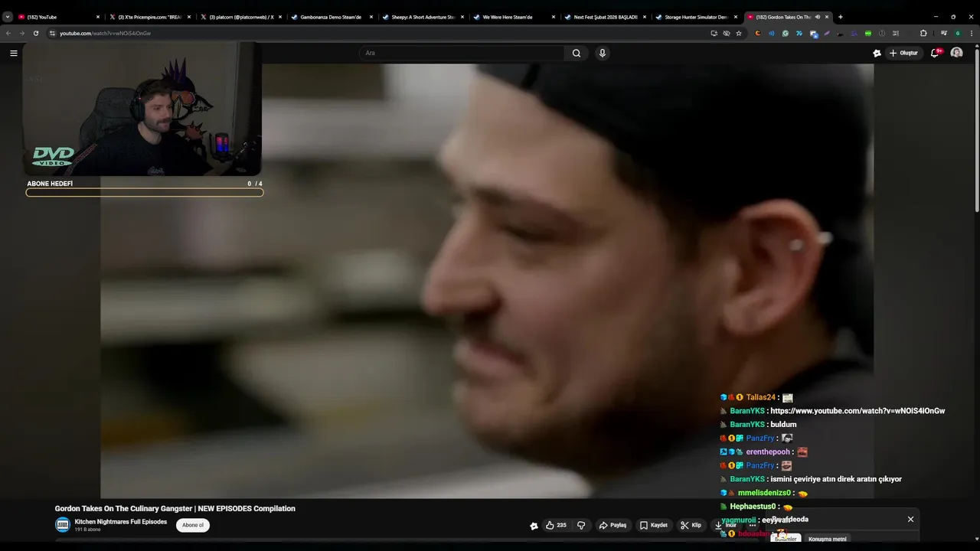
Task: Close the popup panel with X button
Action: coord(910,519)
